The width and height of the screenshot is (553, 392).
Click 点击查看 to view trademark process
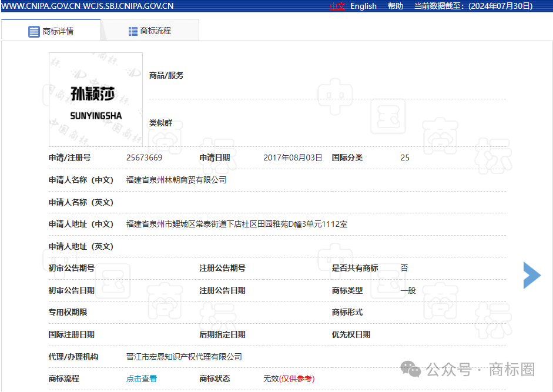[x=142, y=378]
